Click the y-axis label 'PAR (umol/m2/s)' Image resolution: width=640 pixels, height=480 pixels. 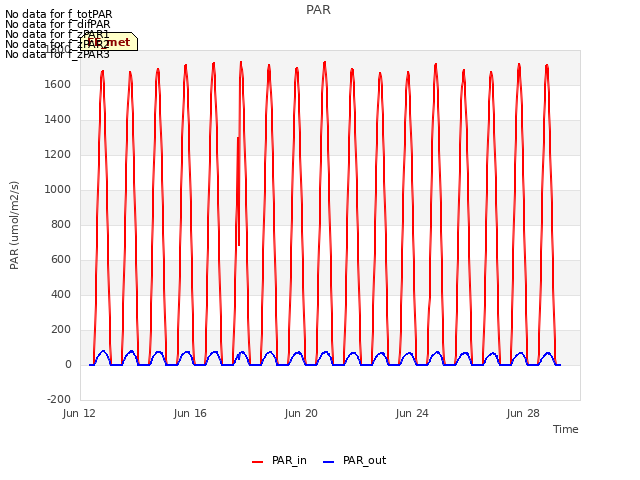pos(14,225)
